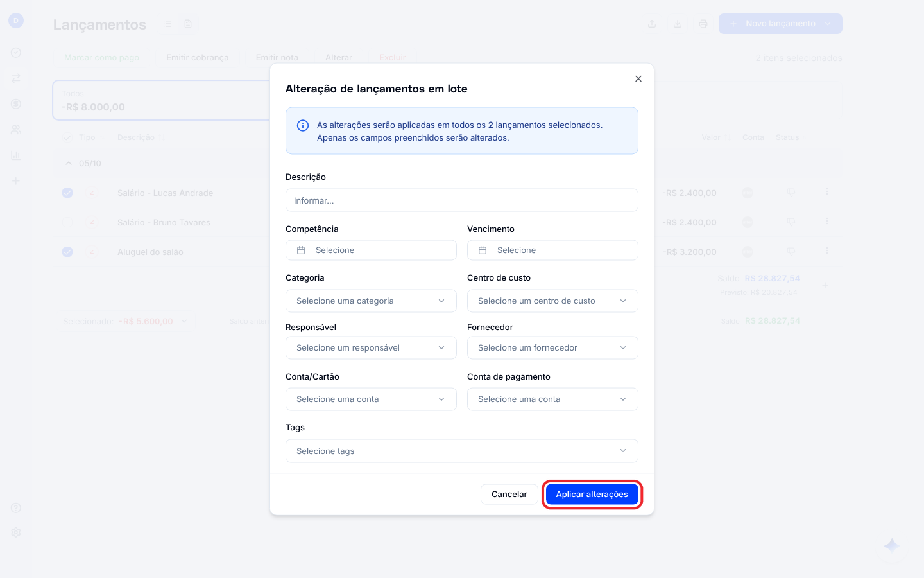This screenshot has height=578, width=924.
Task: Click Emitir cobrança in the bulk actions
Action: pos(198,58)
